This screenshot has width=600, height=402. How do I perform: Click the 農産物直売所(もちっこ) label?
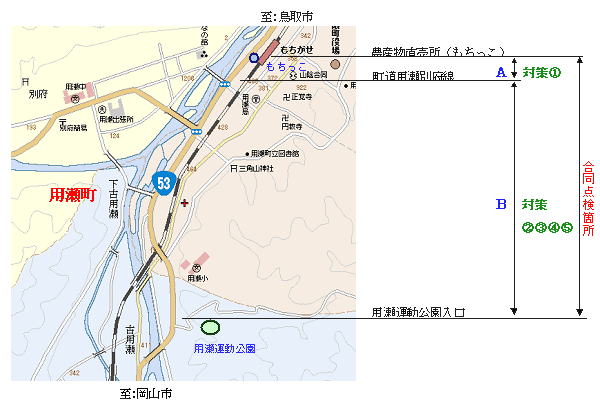(438, 51)
